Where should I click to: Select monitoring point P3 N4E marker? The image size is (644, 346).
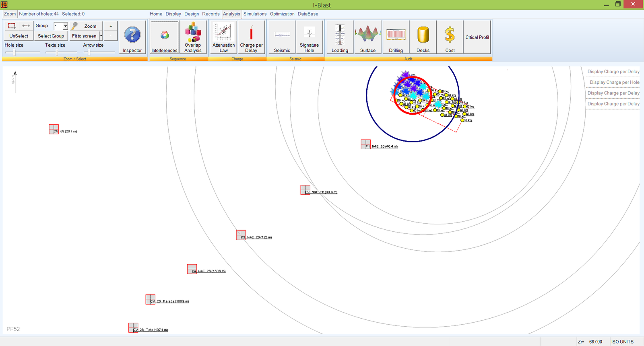click(x=241, y=235)
